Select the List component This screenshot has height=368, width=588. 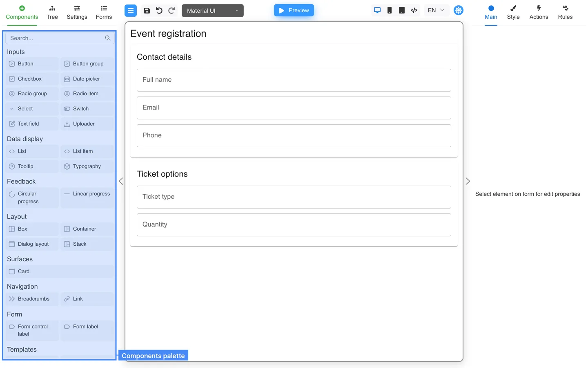[x=32, y=151]
